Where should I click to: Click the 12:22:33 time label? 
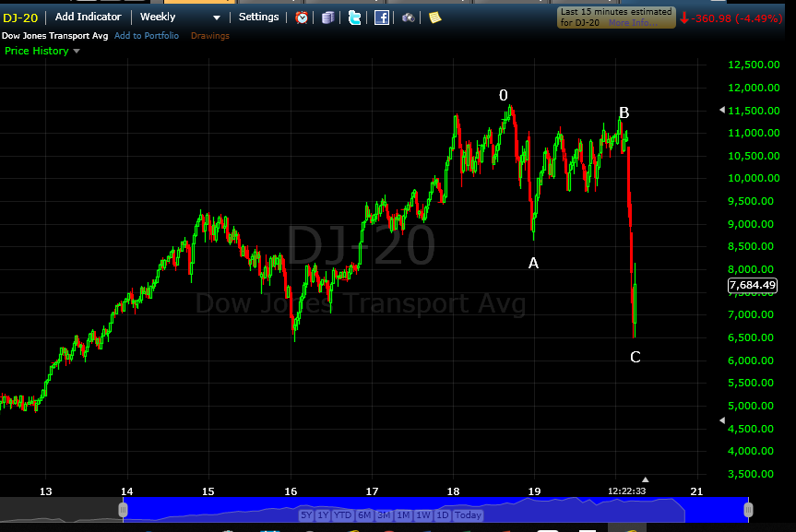[x=626, y=491]
